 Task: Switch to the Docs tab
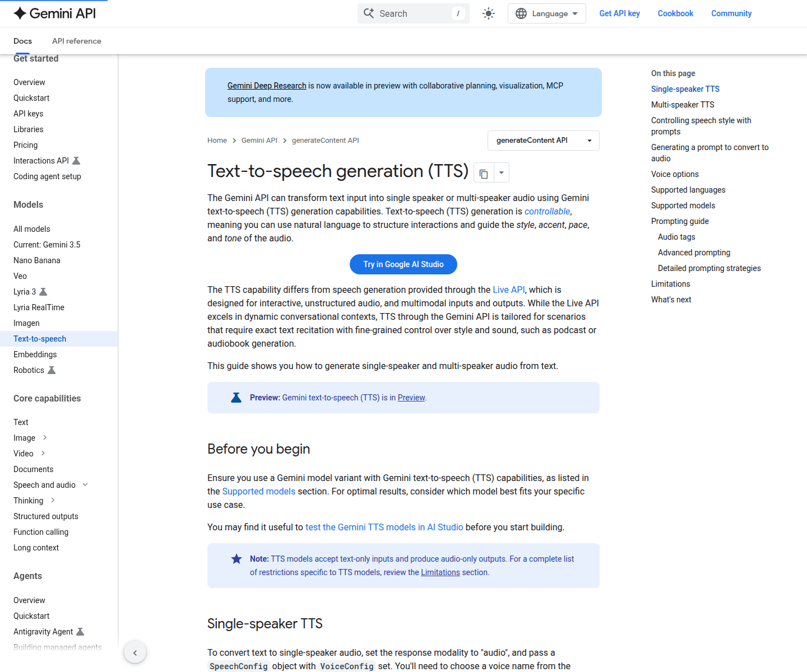click(22, 41)
